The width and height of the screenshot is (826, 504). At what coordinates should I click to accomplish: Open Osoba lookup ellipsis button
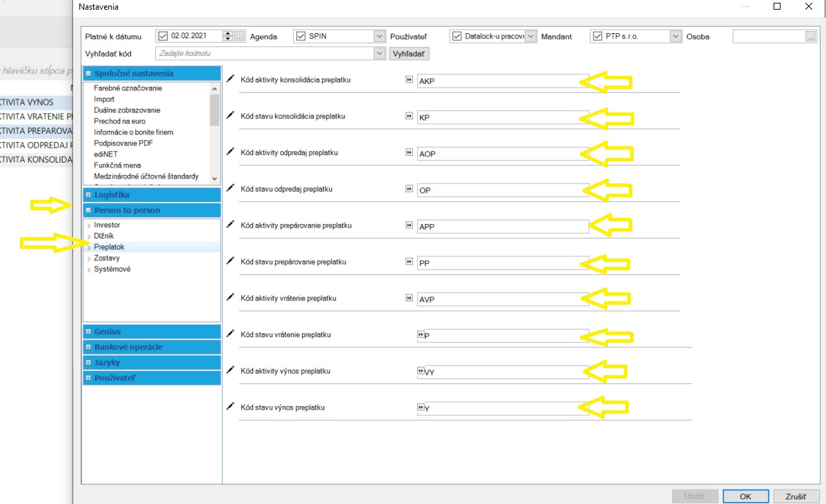[811, 37]
